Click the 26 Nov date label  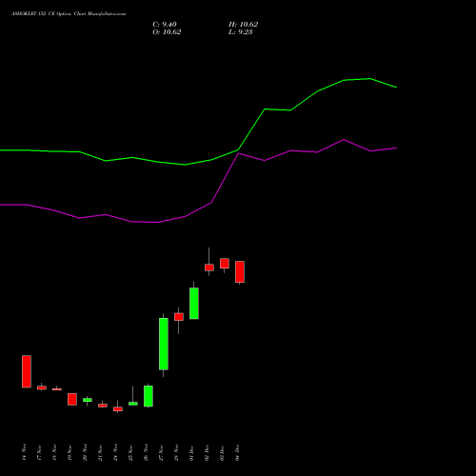(146, 452)
